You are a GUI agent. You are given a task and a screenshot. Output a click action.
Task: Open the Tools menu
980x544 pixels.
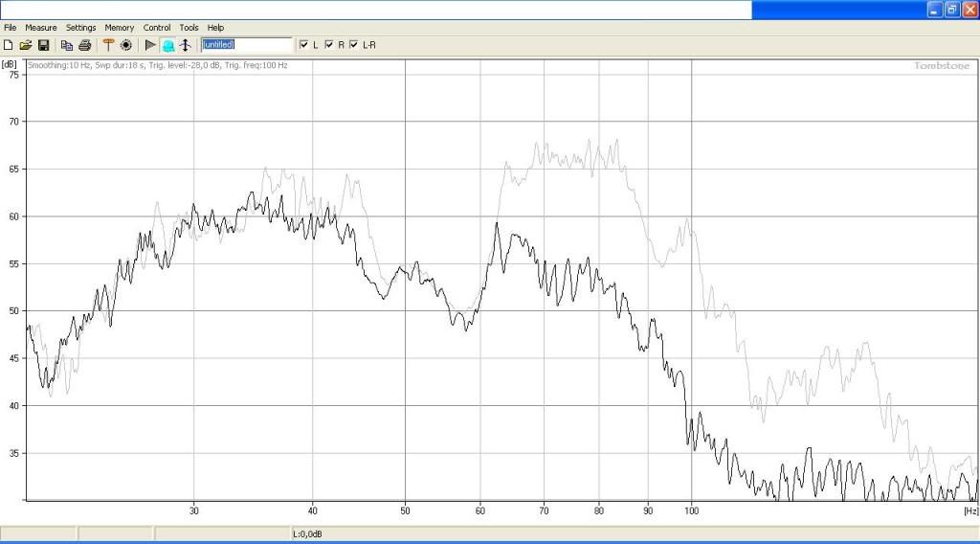(189, 28)
